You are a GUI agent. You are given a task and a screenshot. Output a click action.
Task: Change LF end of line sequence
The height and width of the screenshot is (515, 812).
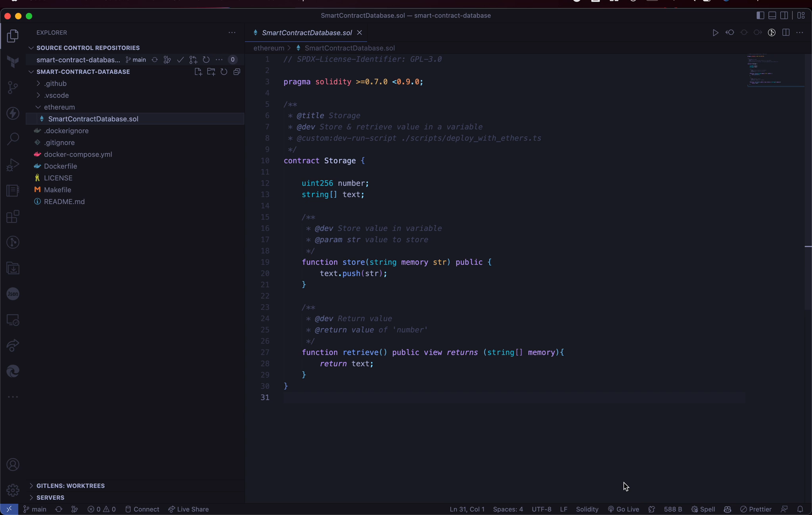tap(563, 509)
